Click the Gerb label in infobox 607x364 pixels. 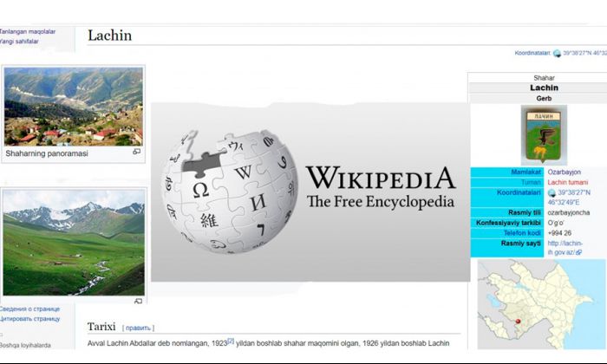tap(544, 98)
